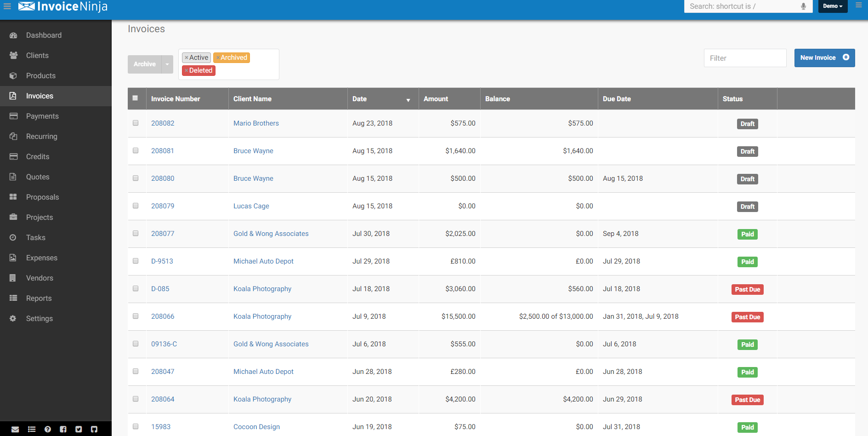
Task: Check the box for invoice D-9513
Action: 136,261
